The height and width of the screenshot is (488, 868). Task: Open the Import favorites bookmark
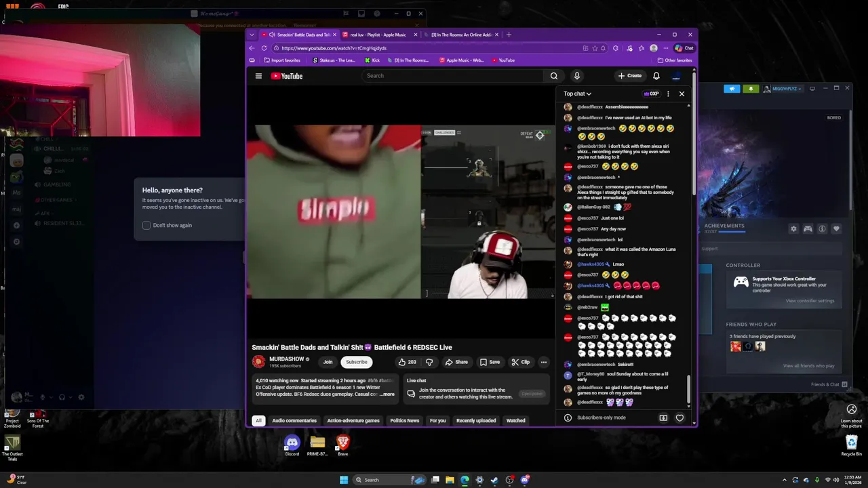pos(281,60)
